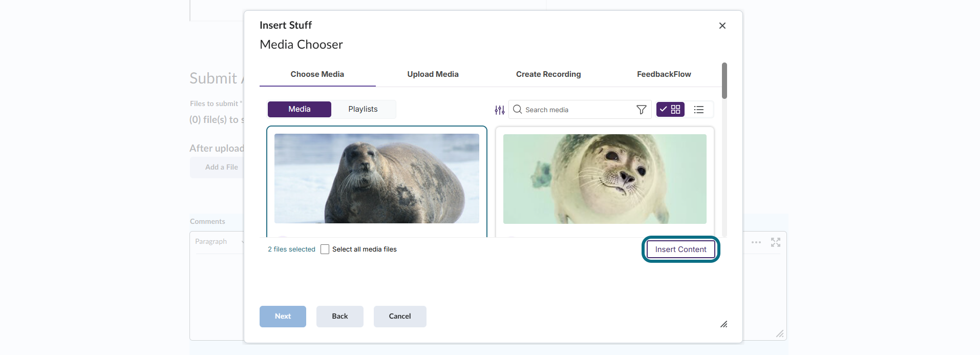This screenshot has width=980, height=355.
Task: Open Paragraph format dropdown in comments editor
Action: pyautogui.click(x=219, y=242)
